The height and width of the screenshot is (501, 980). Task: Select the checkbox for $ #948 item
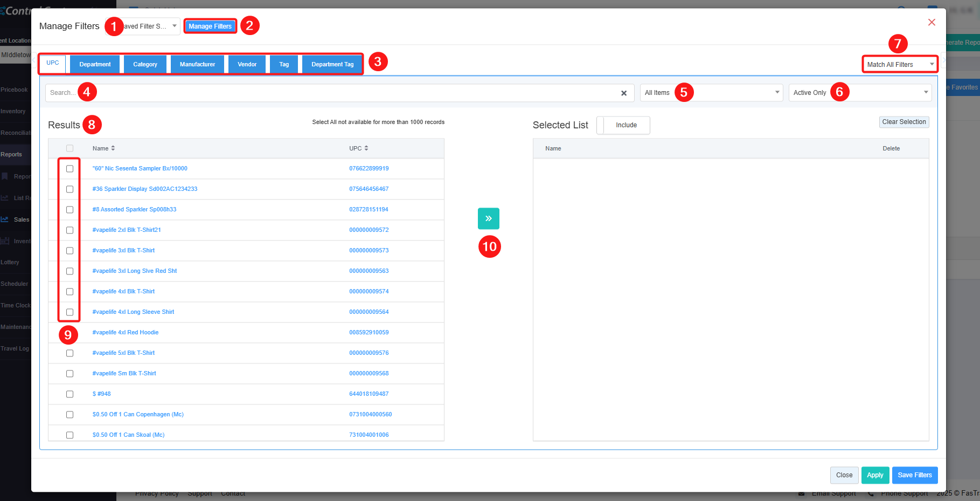[x=69, y=394]
